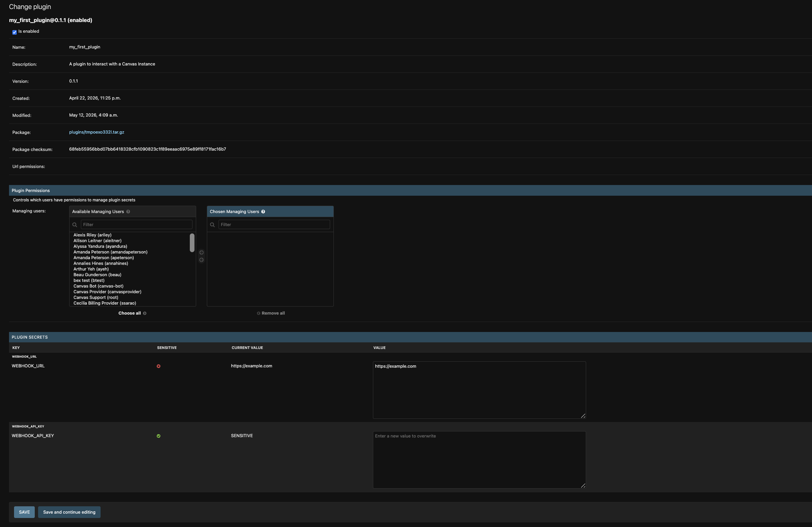812x527 pixels.
Task: Click the name value my_first_plugin
Action: pos(85,47)
